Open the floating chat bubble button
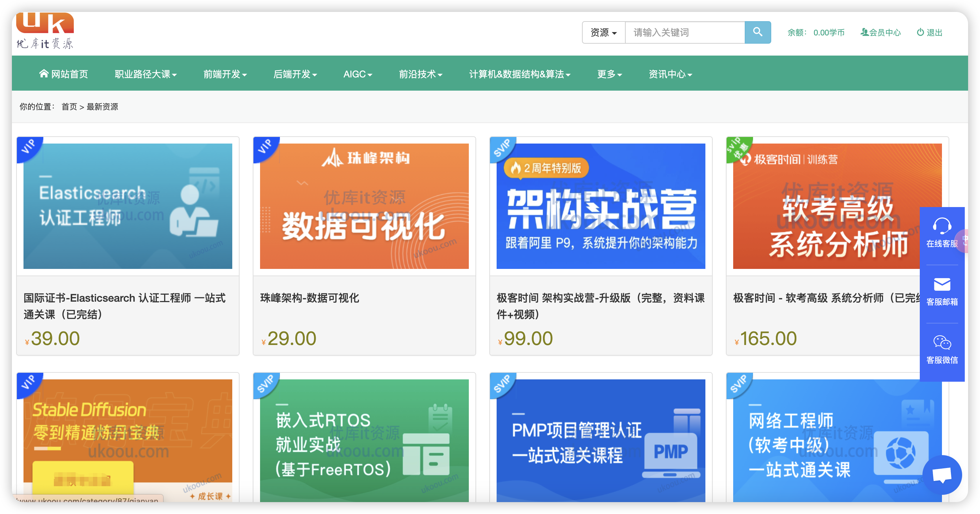 pyautogui.click(x=942, y=474)
